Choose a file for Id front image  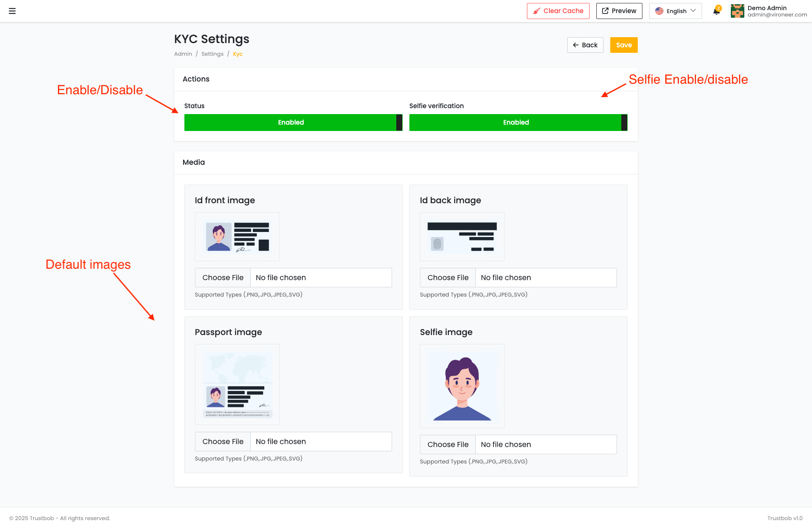pyautogui.click(x=223, y=278)
